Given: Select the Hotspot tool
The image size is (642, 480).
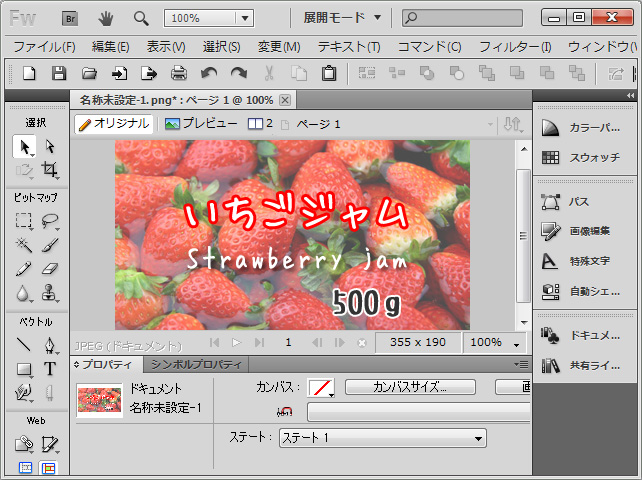Looking at the screenshot, I should click(24, 444).
